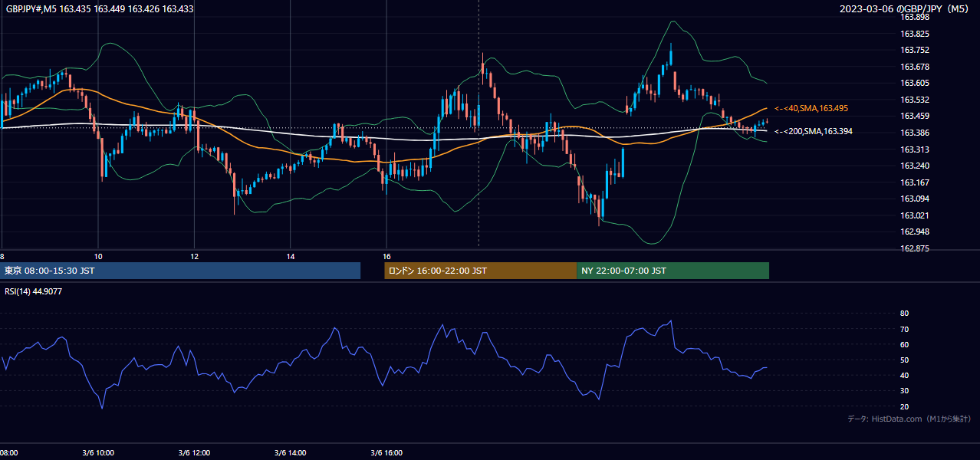Click the 163.459 price axis label
The width and height of the screenshot is (980, 460).
(915, 117)
